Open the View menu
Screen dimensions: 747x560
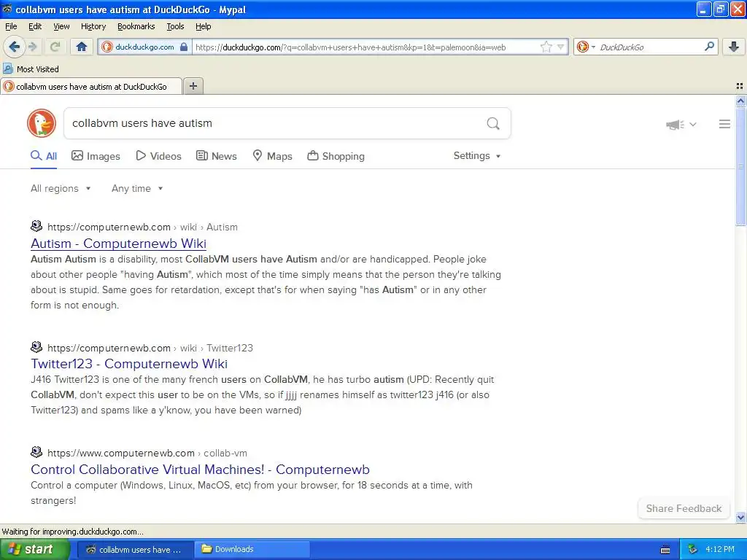pyautogui.click(x=61, y=27)
